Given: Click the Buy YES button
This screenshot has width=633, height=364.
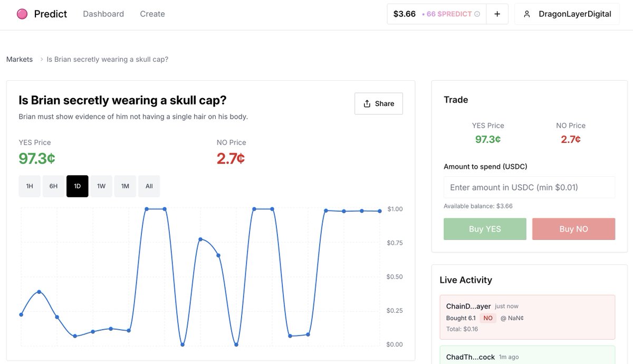Looking at the screenshot, I should [x=485, y=229].
